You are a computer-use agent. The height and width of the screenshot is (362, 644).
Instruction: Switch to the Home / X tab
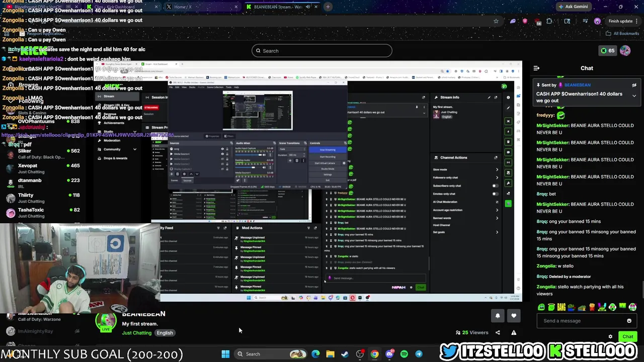pos(201,7)
